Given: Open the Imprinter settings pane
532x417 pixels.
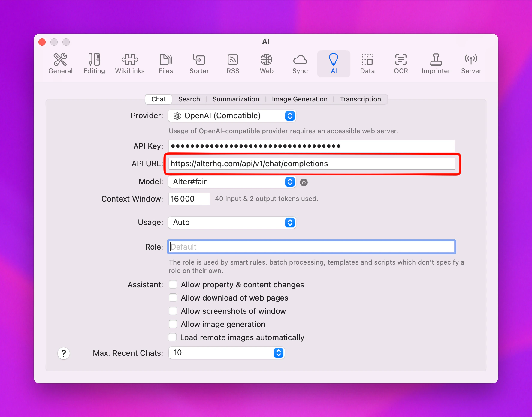Looking at the screenshot, I should [436, 64].
